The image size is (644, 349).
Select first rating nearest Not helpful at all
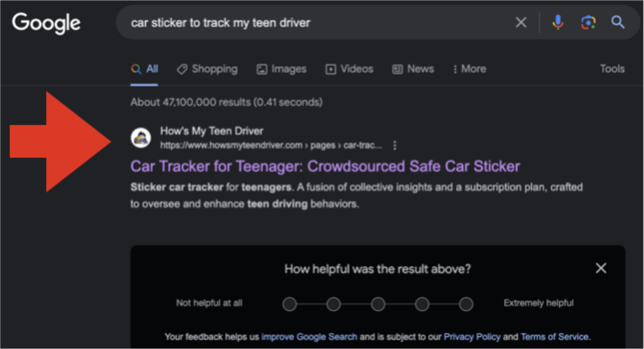289,304
